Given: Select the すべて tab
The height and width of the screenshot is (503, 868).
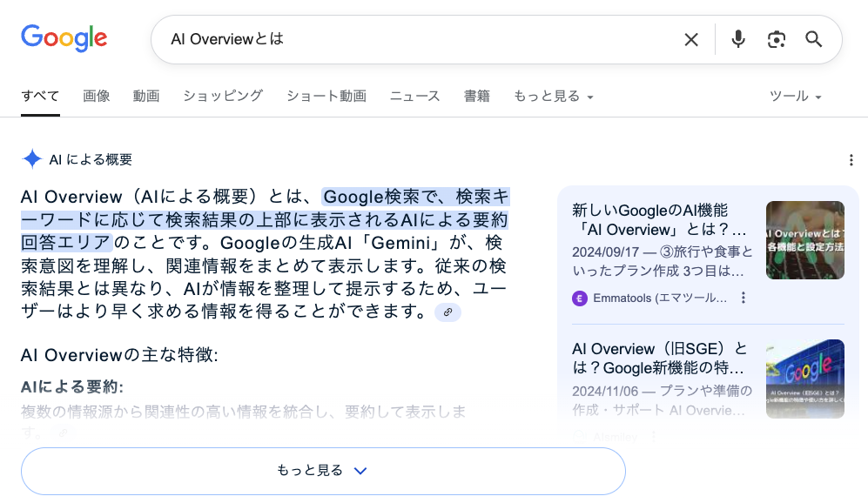Looking at the screenshot, I should click(x=40, y=97).
